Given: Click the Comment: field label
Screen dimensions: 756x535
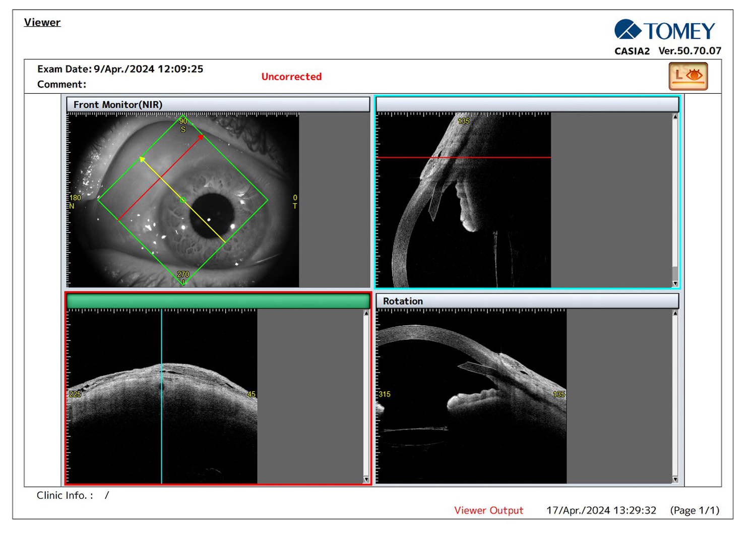Looking at the screenshot, I should pos(61,84).
